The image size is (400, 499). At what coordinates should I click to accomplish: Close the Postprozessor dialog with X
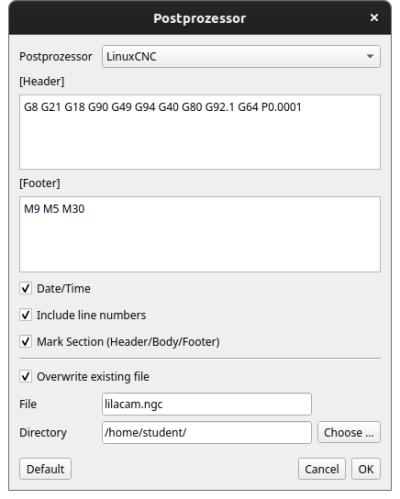coord(374,17)
